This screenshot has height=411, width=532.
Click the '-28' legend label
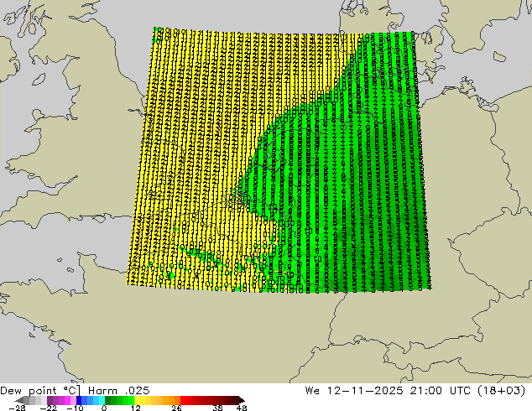point(16,408)
